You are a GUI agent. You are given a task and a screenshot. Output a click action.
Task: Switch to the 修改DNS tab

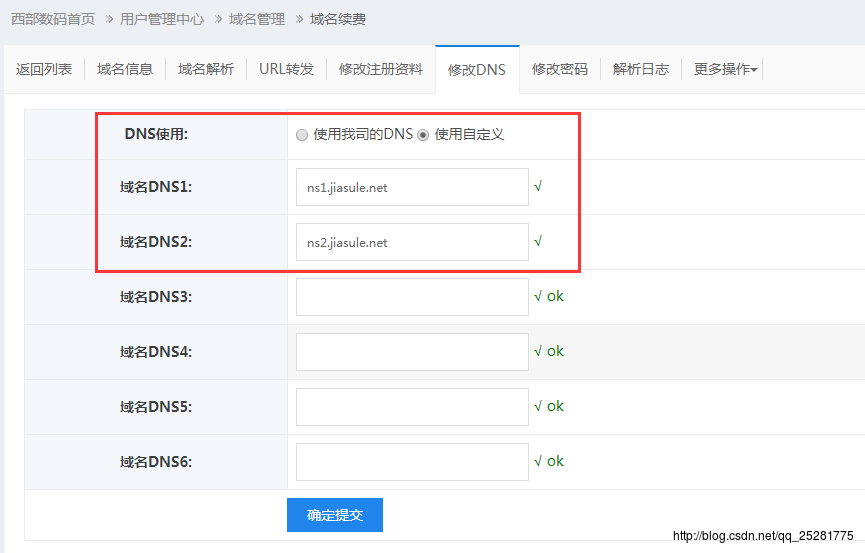tap(477, 70)
